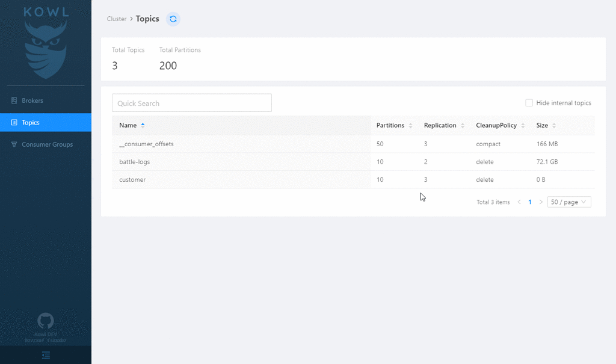
Task: Open the GitHub logo link in sidebar
Action: tap(46, 321)
